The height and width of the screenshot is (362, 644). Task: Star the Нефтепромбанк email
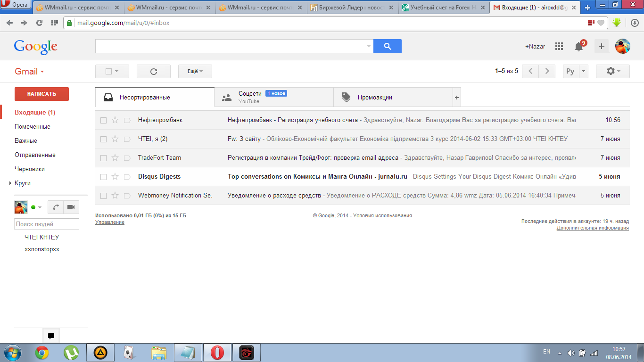115,120
